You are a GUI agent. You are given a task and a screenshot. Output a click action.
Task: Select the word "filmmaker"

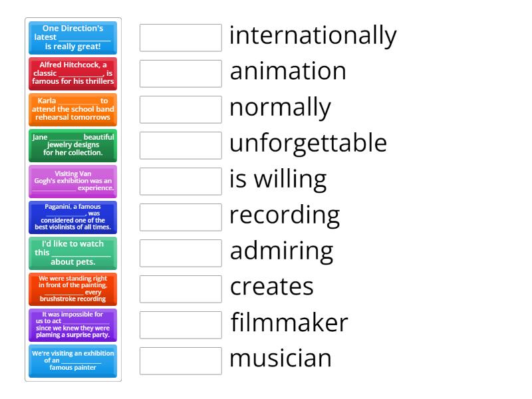point(287,323)
